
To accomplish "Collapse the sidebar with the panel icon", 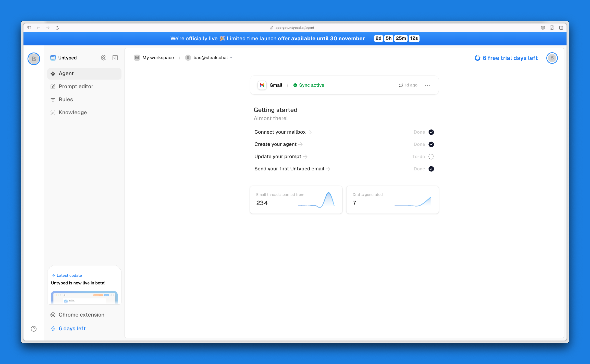I will pos(115,58).
